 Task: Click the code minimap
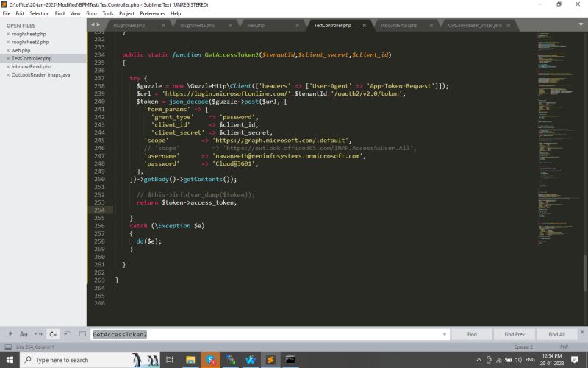point(557,139)
